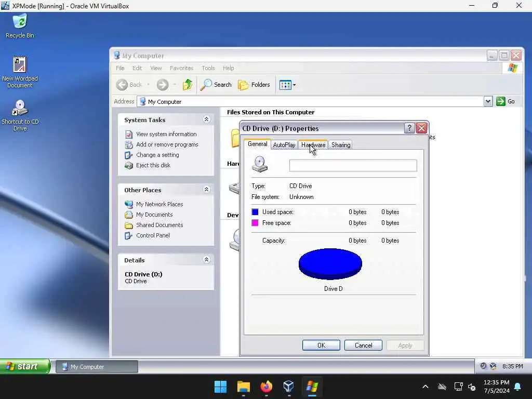Viewport: 532px width, 399px height.
Task: Close the CD Drive Properties dialog
Action: click(x=421, y=128)
